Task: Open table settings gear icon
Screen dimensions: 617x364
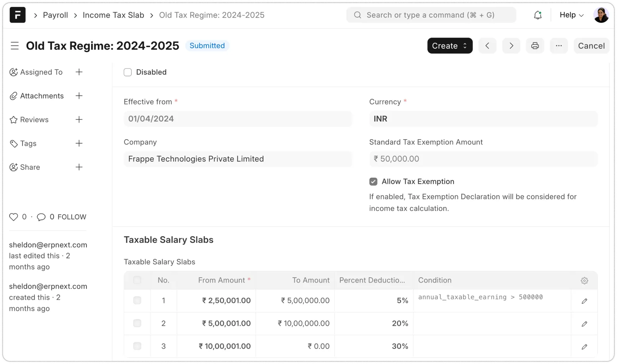Action: pyautogui.click(x=584, y=281)
